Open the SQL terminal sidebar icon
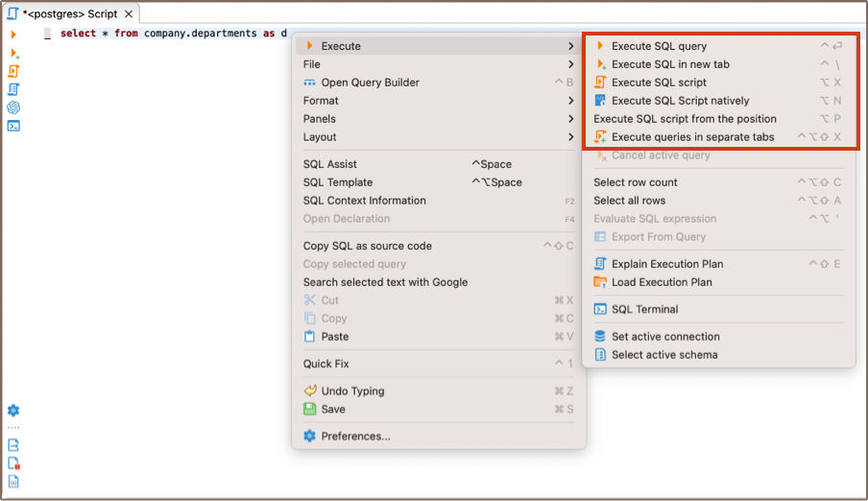868x501 pixels. click(13, 126)
